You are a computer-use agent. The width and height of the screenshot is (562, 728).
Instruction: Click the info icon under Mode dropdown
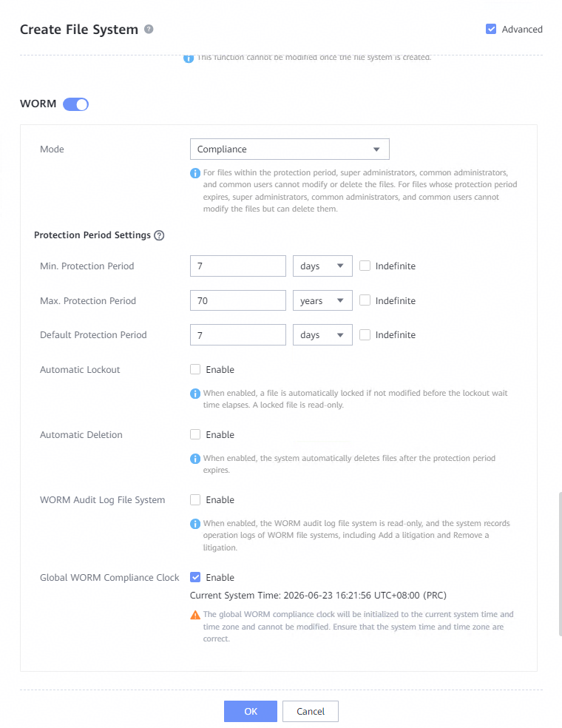tap(195, 173)
